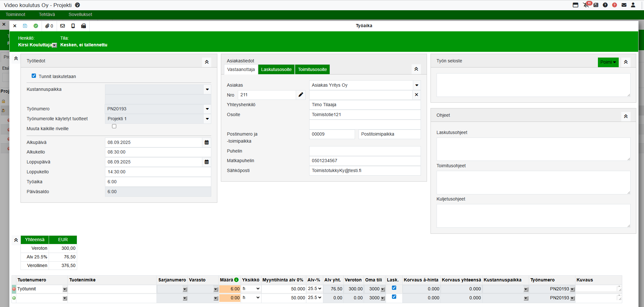This screenshot has width=644, height=307.
Task: Click the save diskette icon in toolbar
Action: [x=25, y=26]
